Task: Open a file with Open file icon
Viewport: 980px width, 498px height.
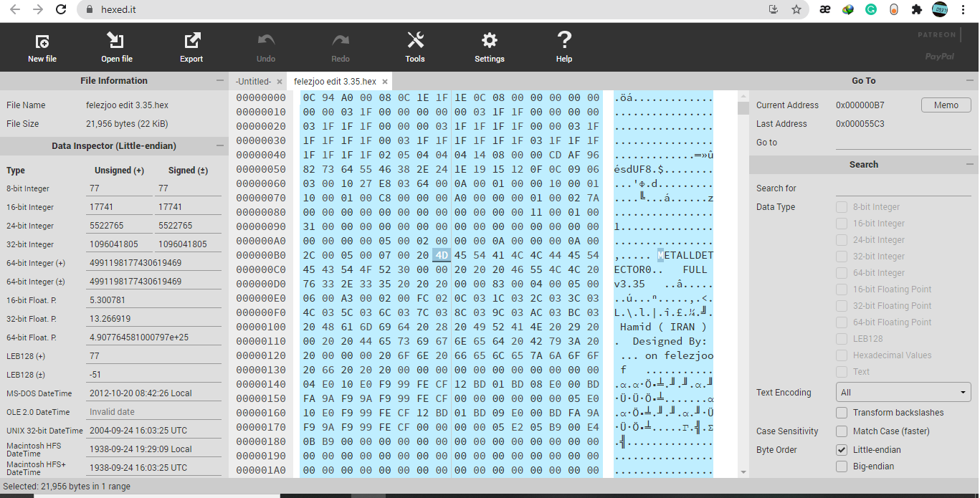Action: click(116, 41)
